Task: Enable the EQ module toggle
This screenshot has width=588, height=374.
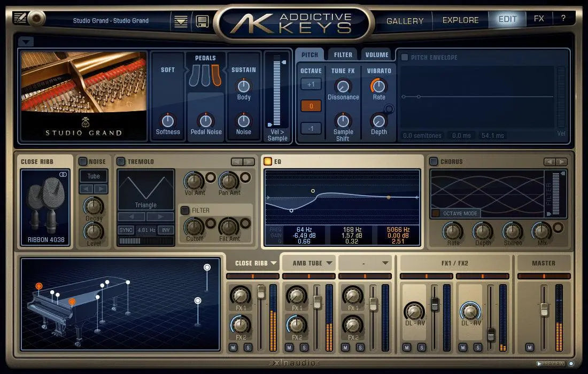Action: 267,161
